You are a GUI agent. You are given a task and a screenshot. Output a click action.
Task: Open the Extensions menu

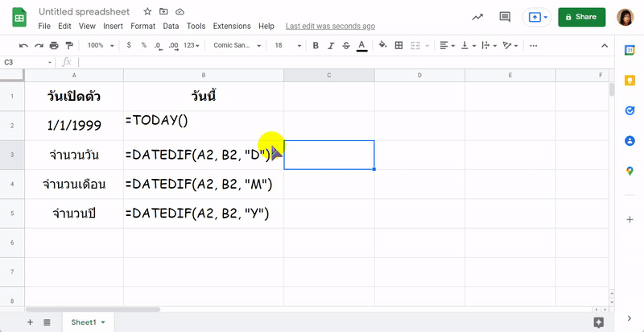pos(232,26)
